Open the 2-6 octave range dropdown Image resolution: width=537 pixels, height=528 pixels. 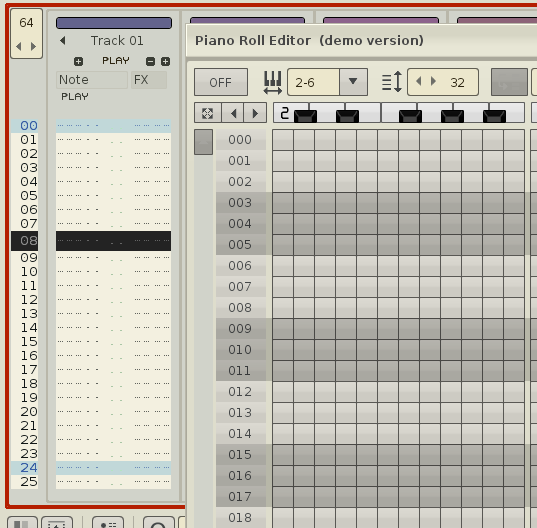353,82
